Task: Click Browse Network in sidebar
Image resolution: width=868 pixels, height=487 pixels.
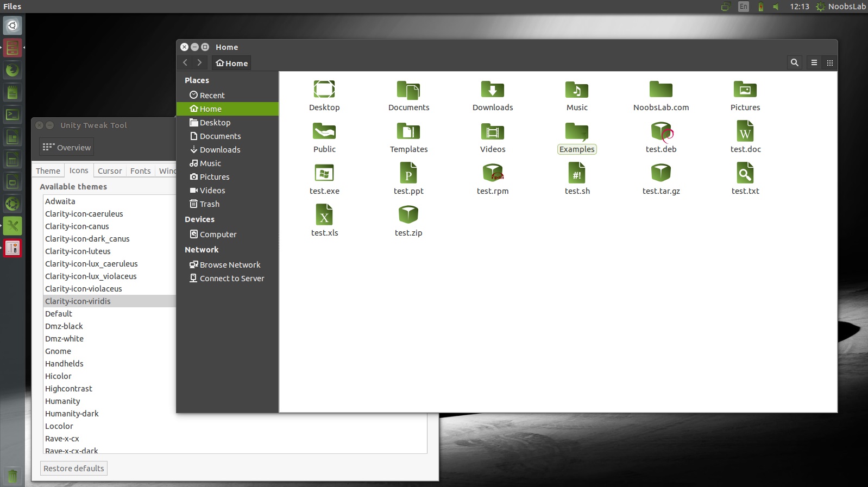Action: point(228,264)
